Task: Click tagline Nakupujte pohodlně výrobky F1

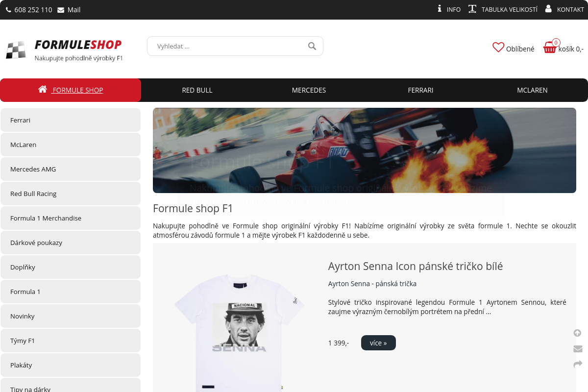Action: tap(78, 58)
